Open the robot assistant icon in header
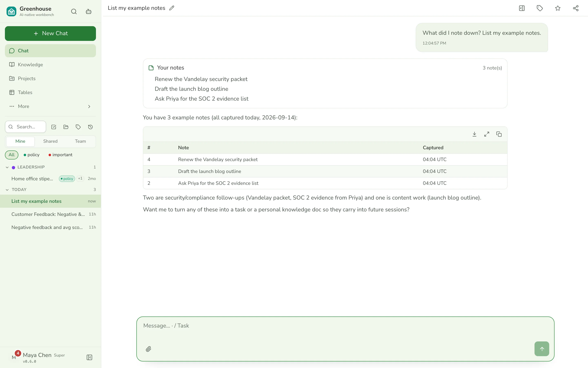Viewport: 588px width, 368px height. 89,11
